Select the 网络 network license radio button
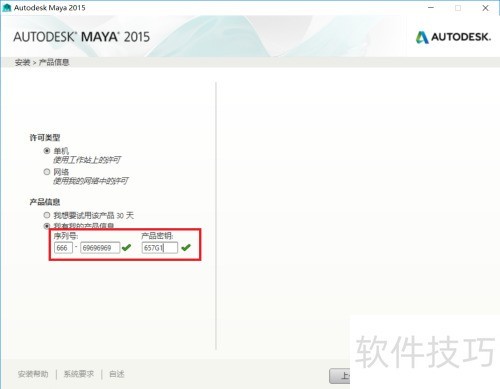500x389 pixels. [x=47, y=172]
